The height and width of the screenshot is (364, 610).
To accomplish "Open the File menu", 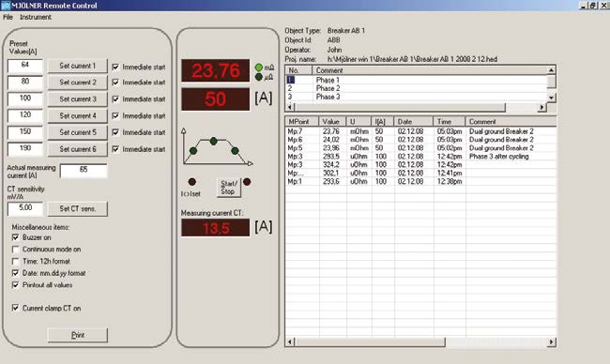I will point(8,17).
